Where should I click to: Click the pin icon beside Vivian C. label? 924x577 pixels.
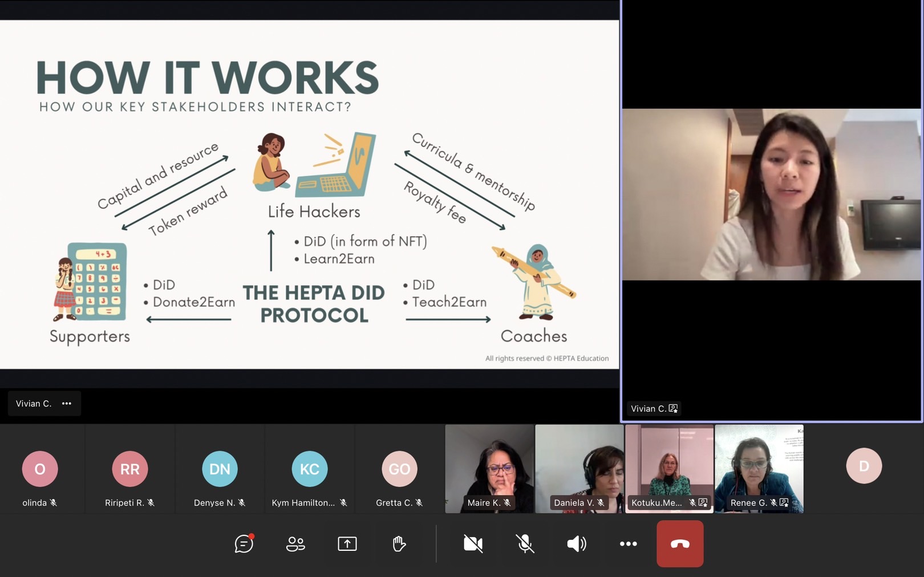674,409
